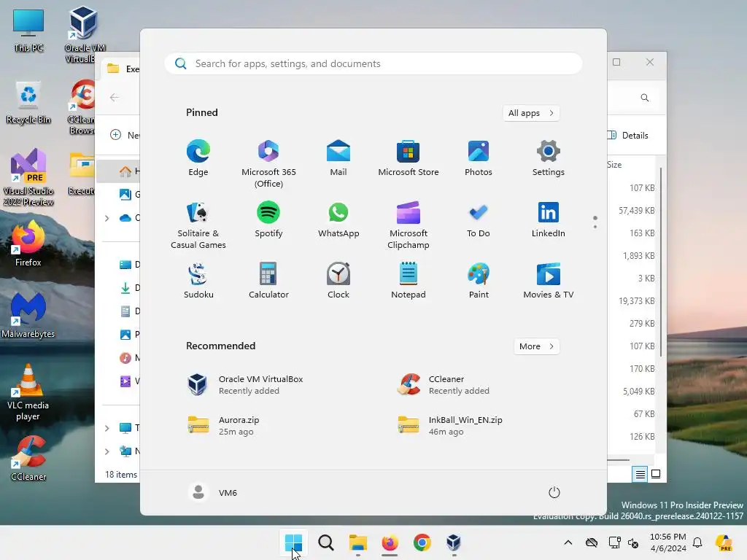Launch LinkedIn
The width and height of the screenshot is (747, 560).
click(x=549, y=219)
